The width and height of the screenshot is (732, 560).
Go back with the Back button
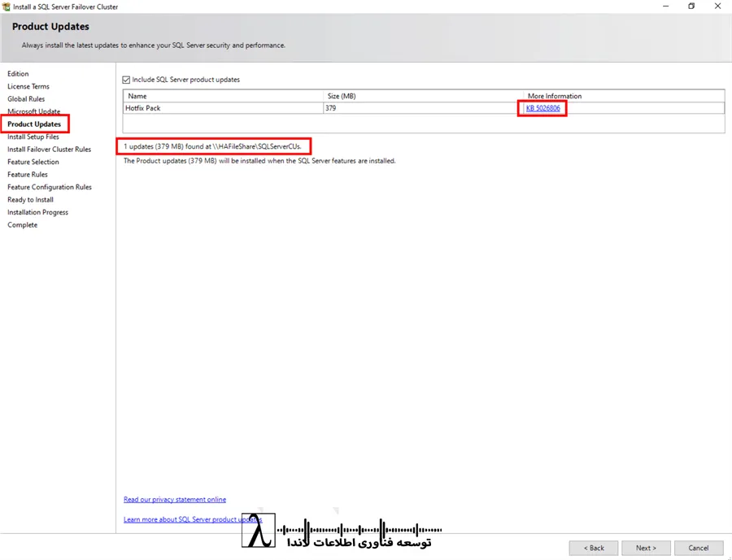point(594,548)
